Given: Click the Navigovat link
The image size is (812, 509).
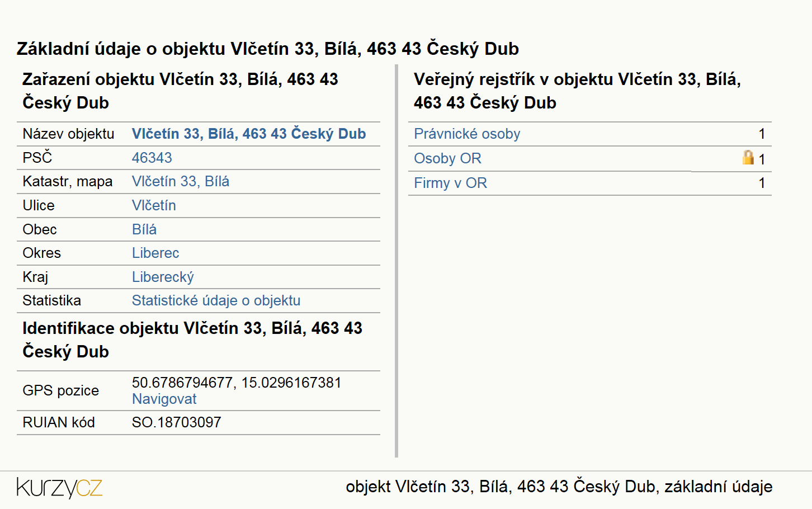Looking at the screenshot, I should (164, 399).
